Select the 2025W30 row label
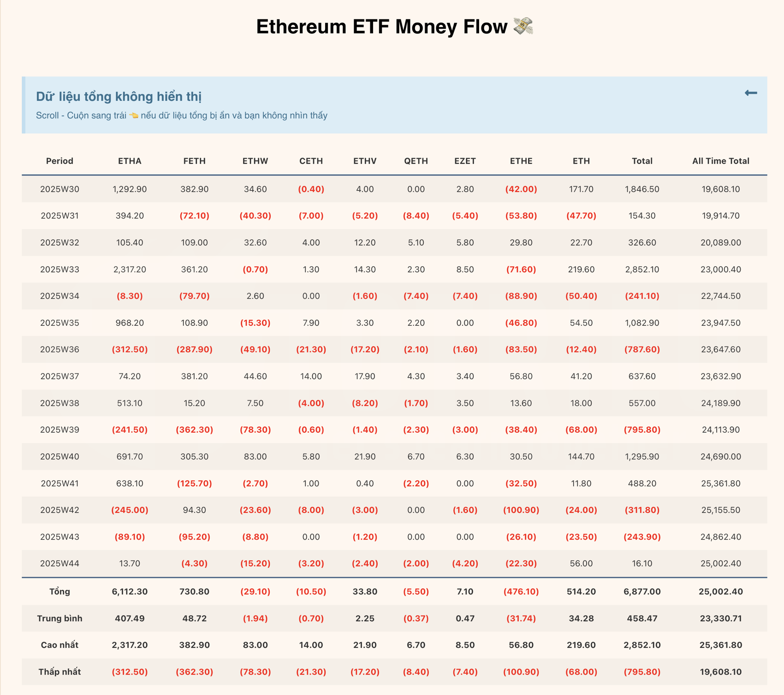The width and height of the screenshot is (784, 695). [59, 188]
